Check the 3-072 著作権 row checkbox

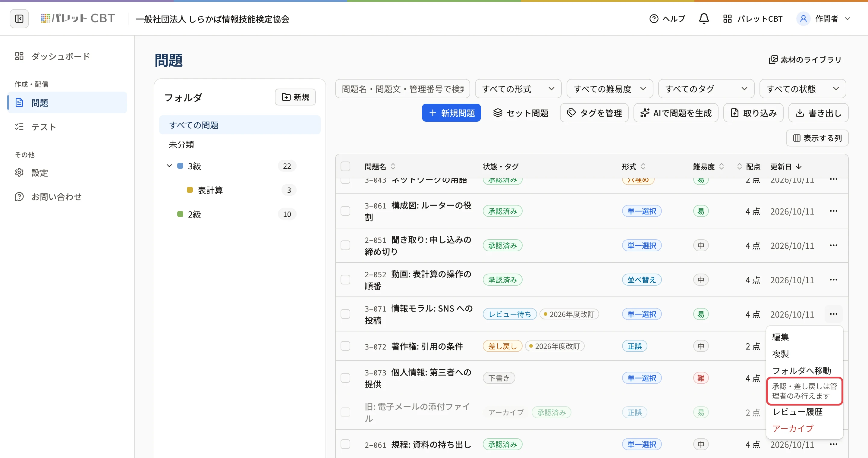[345, 346]
